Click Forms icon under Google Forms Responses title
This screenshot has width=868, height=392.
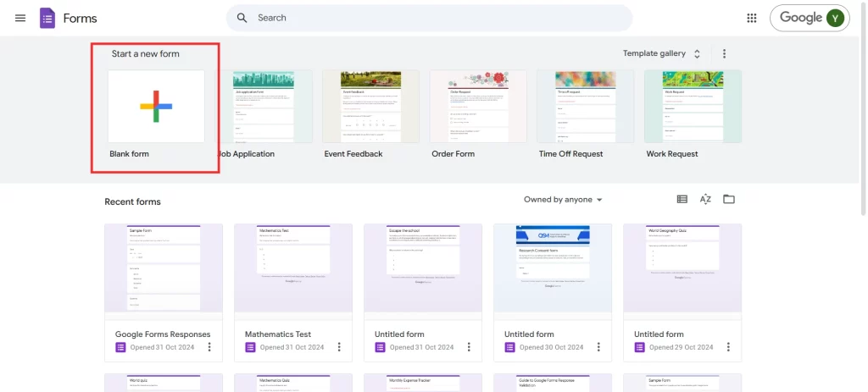120,347
